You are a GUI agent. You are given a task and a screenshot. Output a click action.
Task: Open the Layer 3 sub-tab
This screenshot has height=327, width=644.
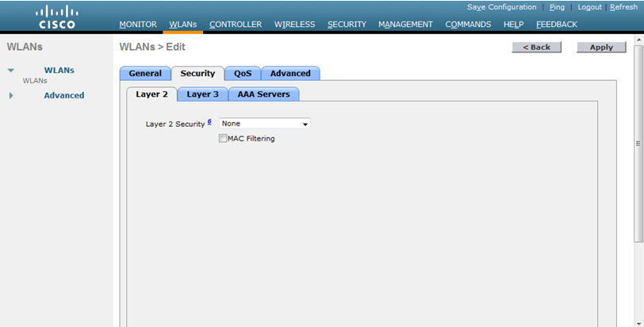(202, 94)
